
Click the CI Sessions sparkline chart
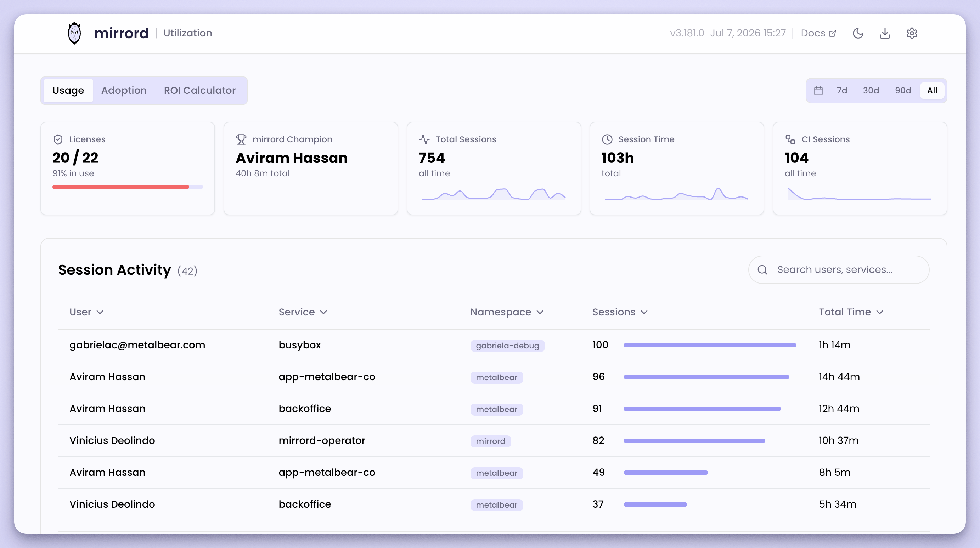[860, 194]
